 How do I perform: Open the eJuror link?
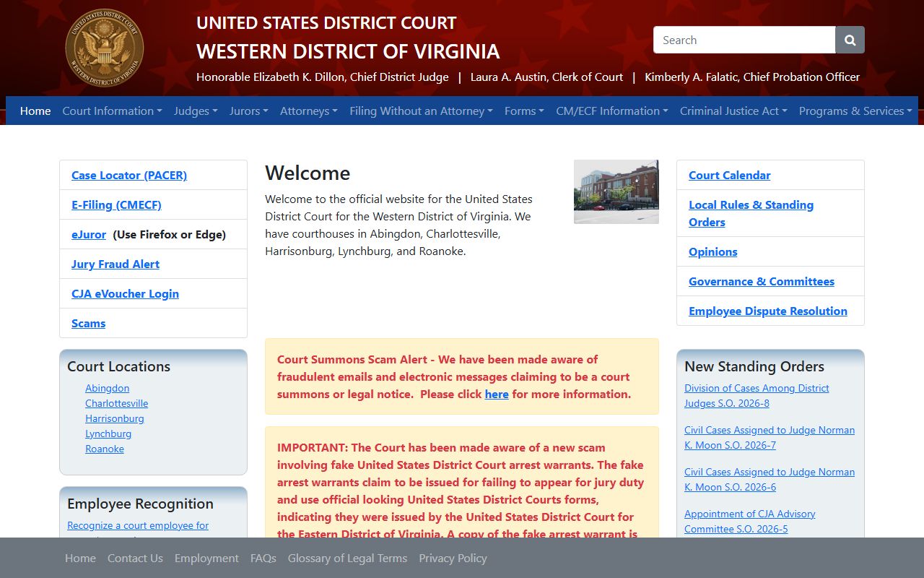pyautogui.click(x=89, y=234)
